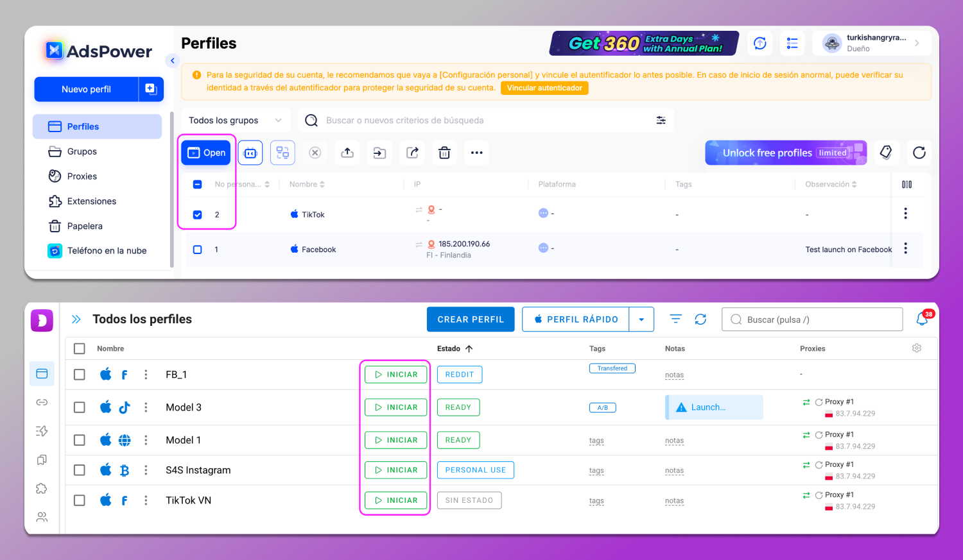Expand the Todos los grupos dropdown
Screen dimensions: 963x560
[235, 121]
